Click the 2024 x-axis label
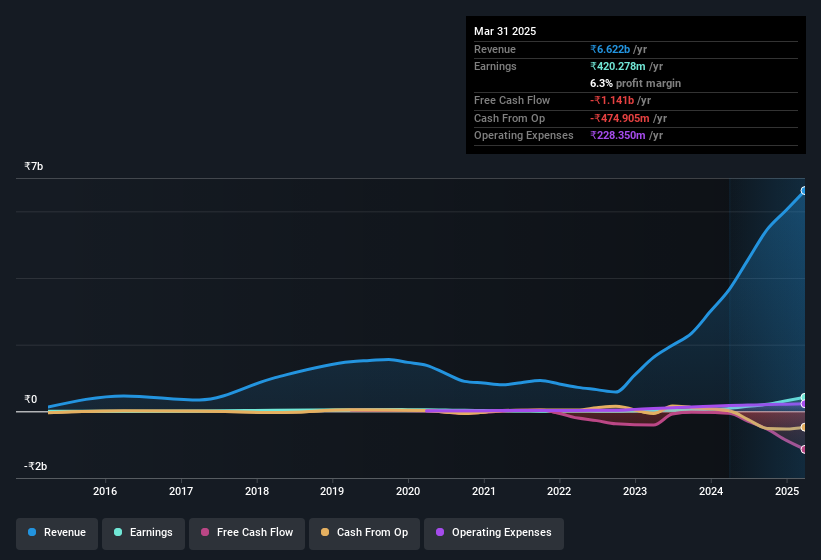 [711, 491]
